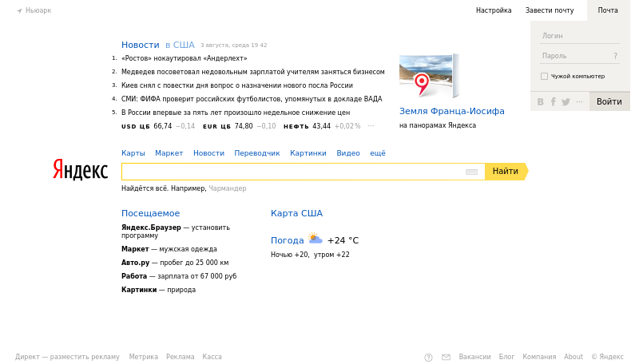Open Работа — зарплата от 67 000 руб
Screen dimensions: 639x364
(179, 276)
